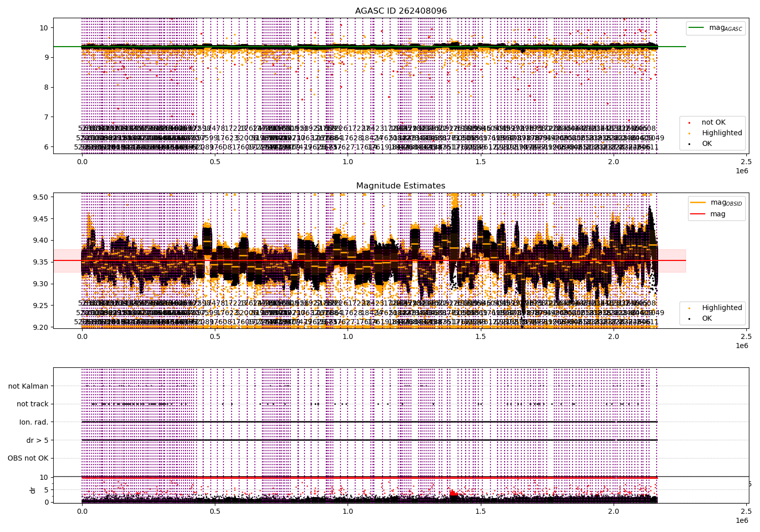Click the title 'AGASC ID 262408096'

(x=401, y=11)
